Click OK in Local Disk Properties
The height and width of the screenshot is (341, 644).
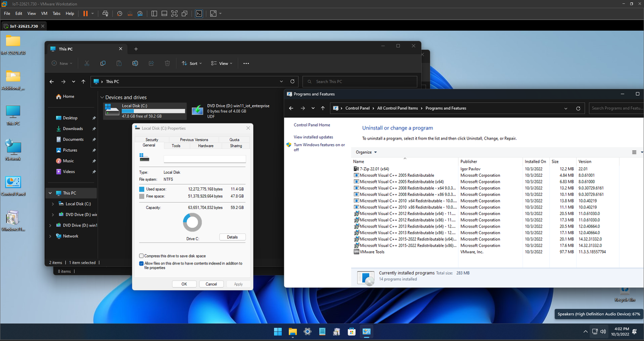coord(184,284)
